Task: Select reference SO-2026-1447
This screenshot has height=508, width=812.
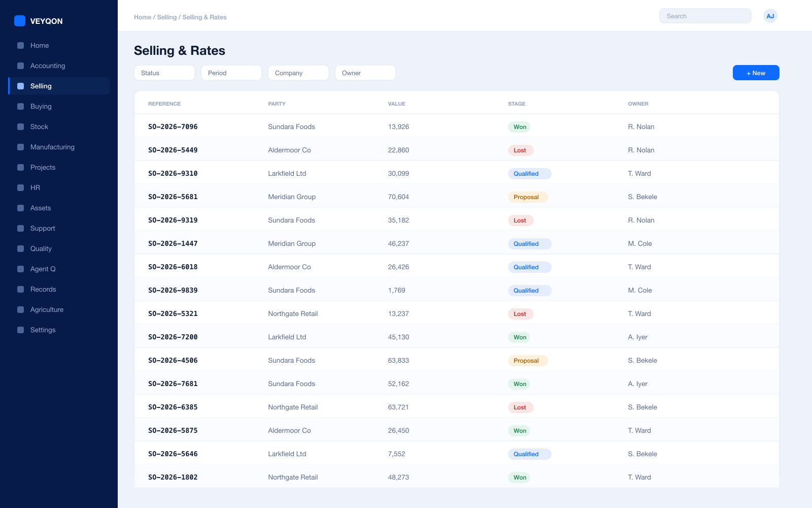Action: point(173,243)
